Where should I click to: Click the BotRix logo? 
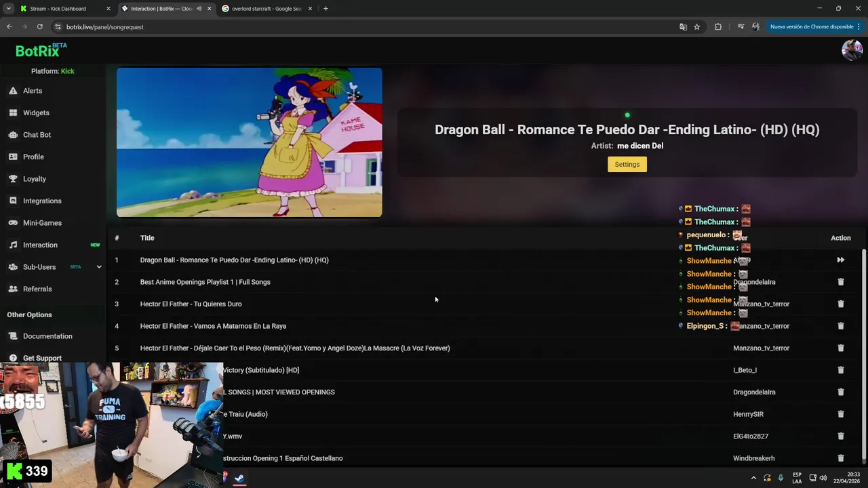click(41, 50)
